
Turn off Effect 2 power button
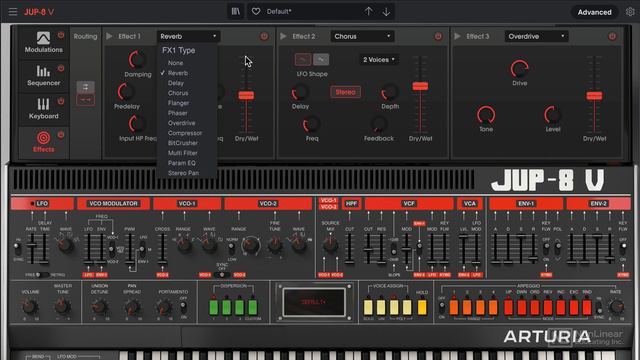pyautogui.click(x=438, y=36)
